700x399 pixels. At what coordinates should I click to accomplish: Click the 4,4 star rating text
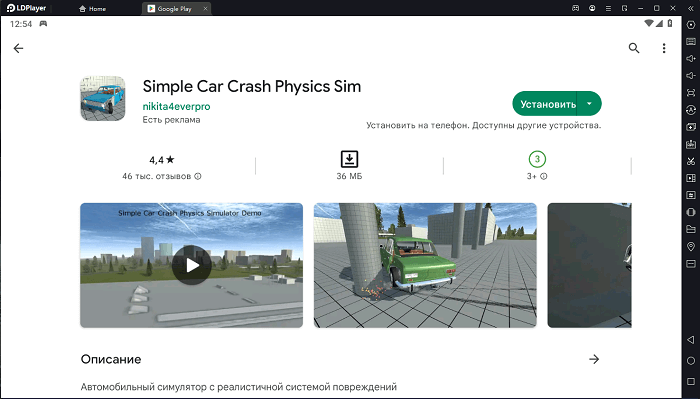pyautogui.click(x=162, y=159)
